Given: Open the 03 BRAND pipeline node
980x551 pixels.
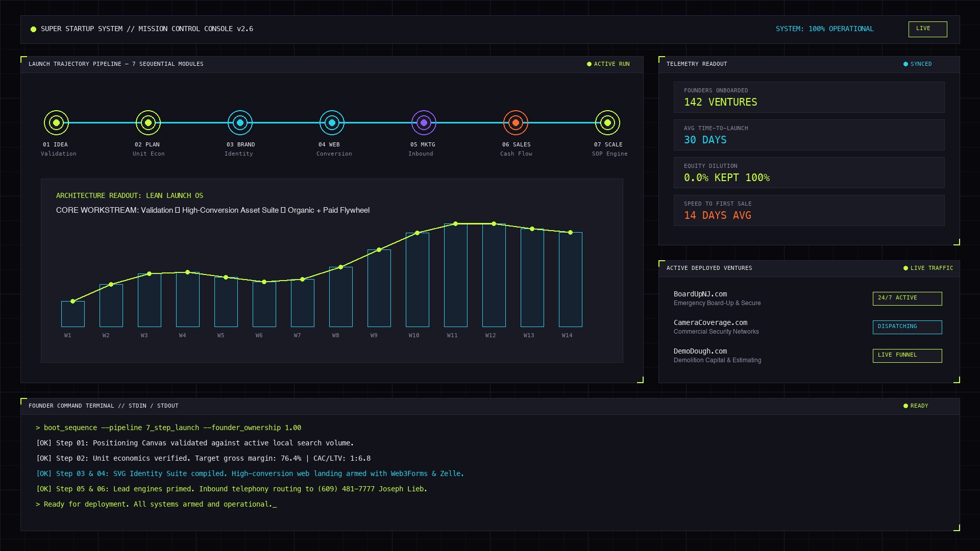Looking at the screenshot, I should point(240,123).
